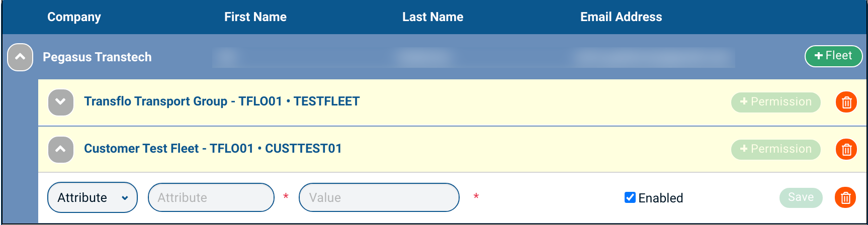
Task: Click the Email Address column header
Action: tap(621, 17)
